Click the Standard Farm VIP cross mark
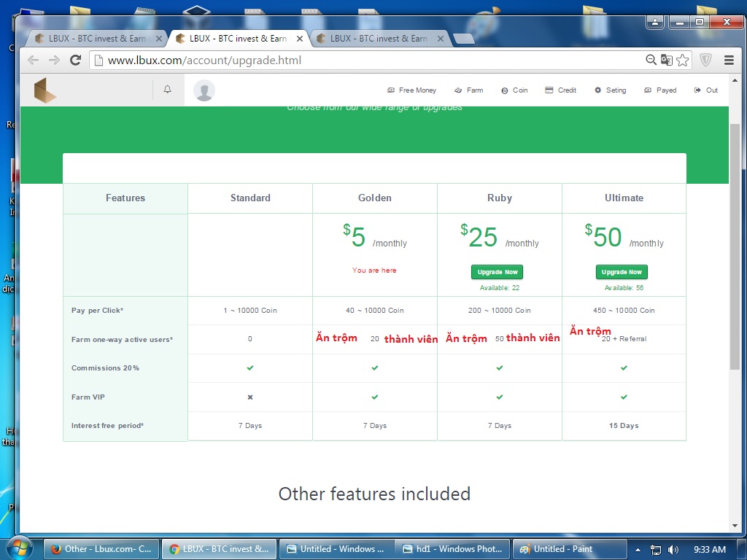 click(x=250, y=397)
